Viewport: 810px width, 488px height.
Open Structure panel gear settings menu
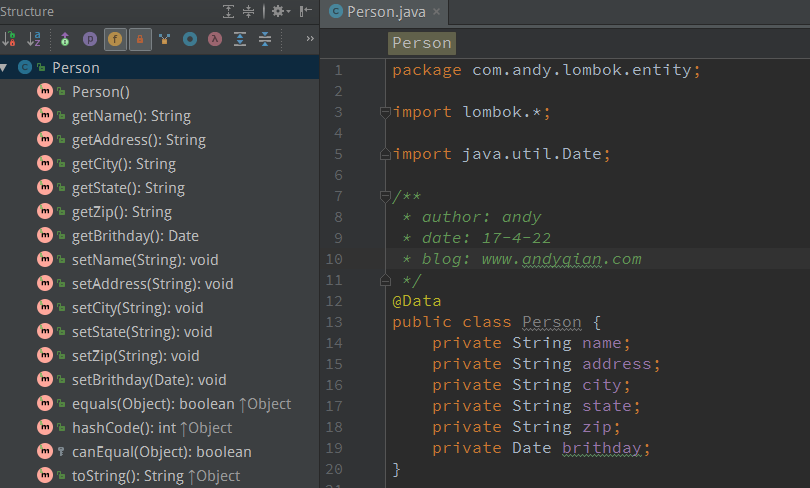(x=281, y=11)
